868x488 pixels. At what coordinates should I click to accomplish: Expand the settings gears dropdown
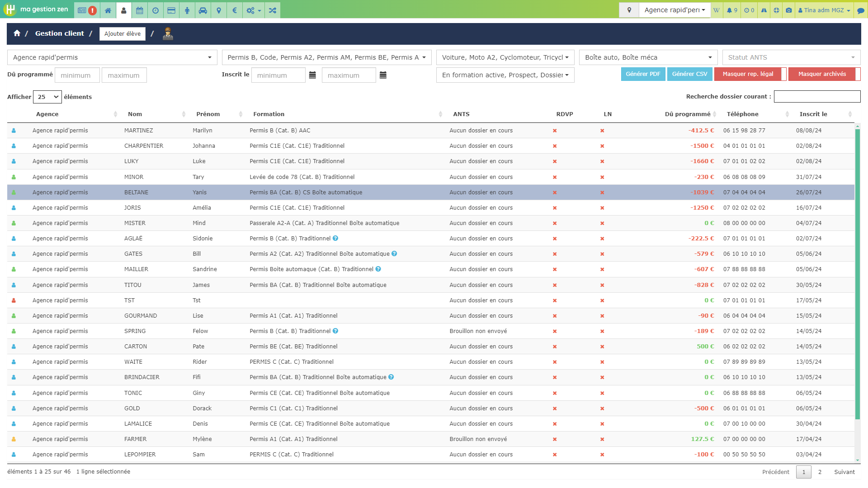[x=253, y=10]
